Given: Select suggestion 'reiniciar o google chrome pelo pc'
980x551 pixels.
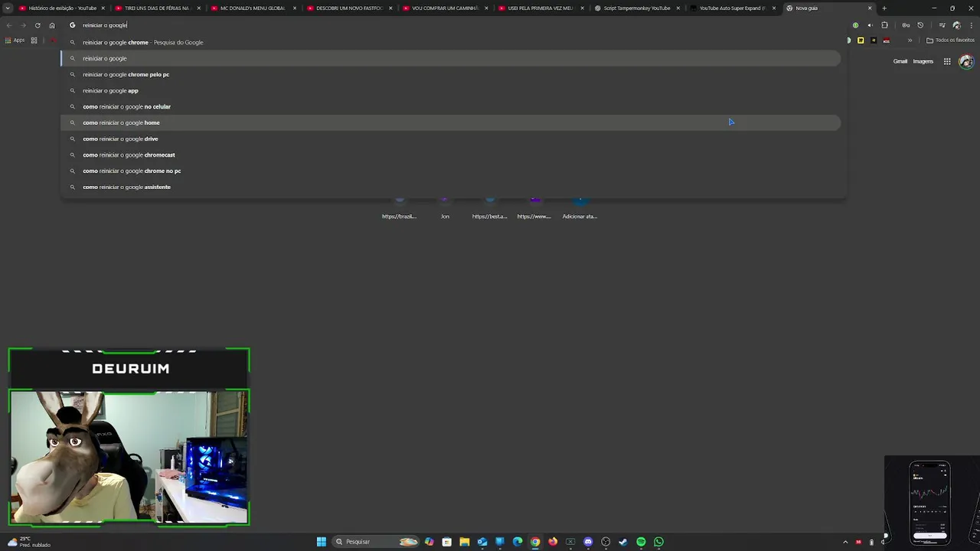Looking at the screenshot, I should pos(451,74).
